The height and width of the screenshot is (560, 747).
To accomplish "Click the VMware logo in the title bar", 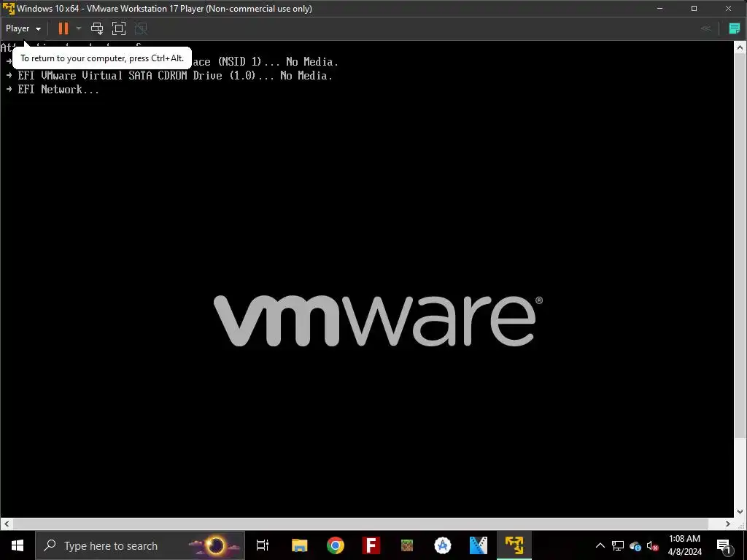I will coord(8,9).
